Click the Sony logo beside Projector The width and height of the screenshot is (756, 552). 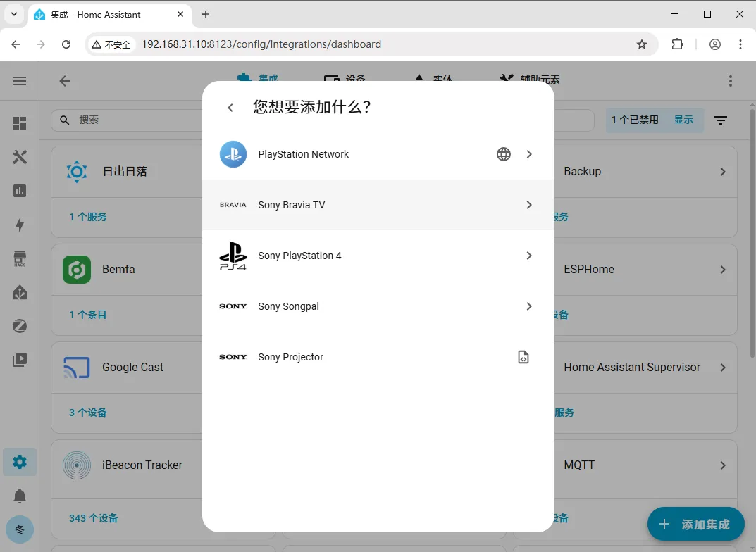pos(233,357)
